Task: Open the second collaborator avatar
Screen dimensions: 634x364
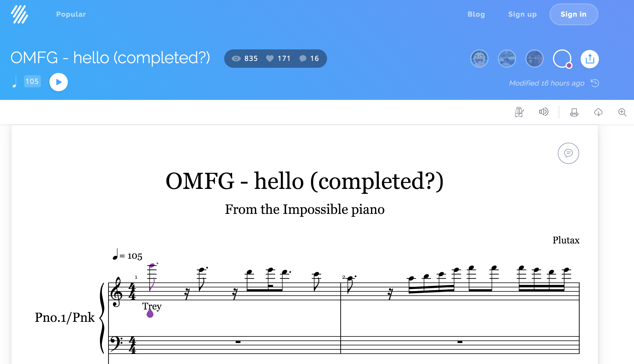Action: [x=507, y=59]
